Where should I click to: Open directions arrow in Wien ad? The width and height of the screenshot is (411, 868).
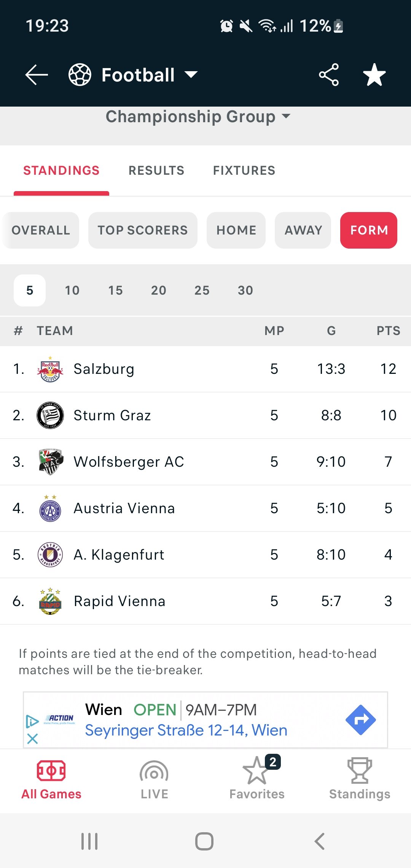tap(361, 720)
